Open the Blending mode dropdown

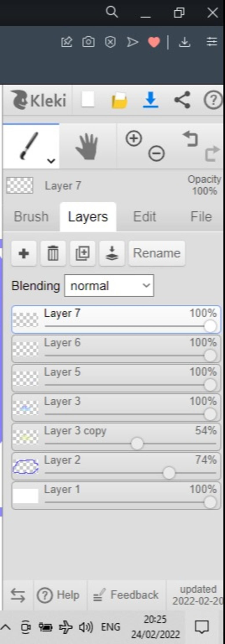pos(109,286)
